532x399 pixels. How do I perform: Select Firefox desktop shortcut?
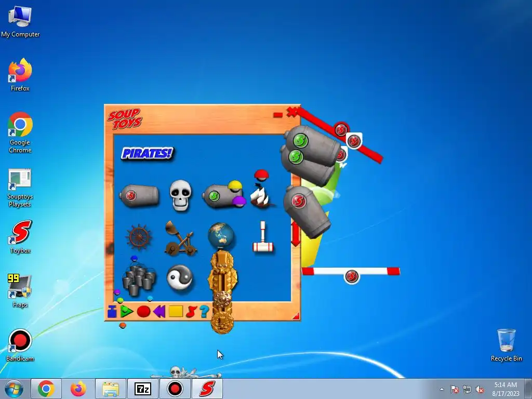20,75
